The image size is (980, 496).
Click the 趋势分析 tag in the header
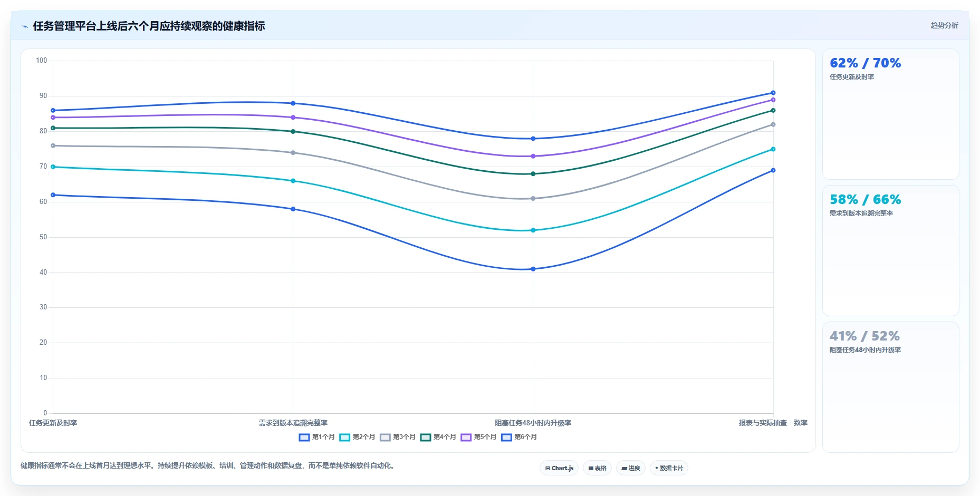tap(944, 25)
